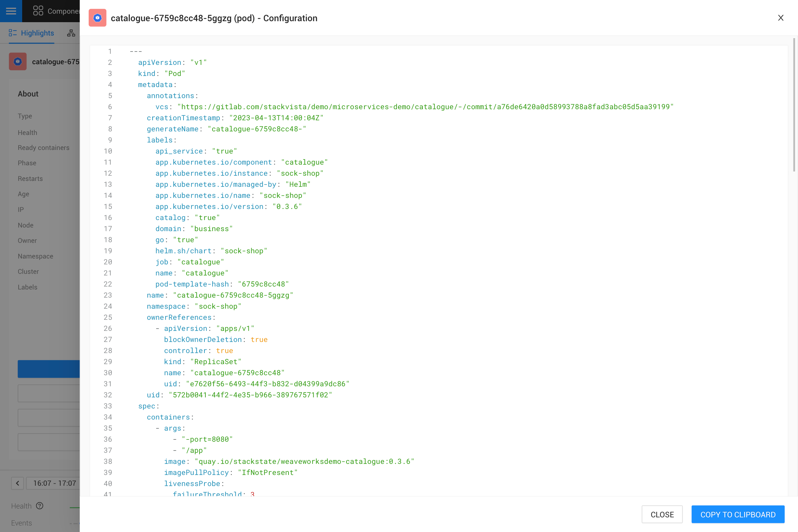
Task: Close the Configuration dialog with the X
Action: [x=781, y=18]
